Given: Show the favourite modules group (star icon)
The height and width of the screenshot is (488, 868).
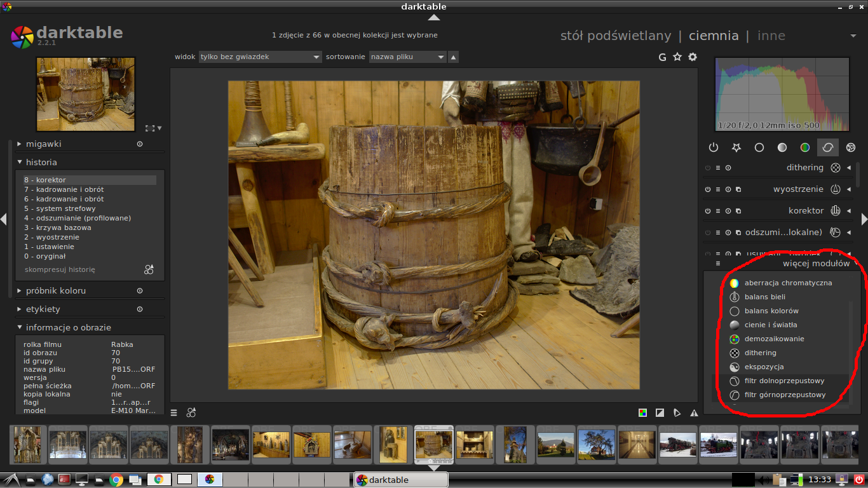Looking at the screenshot, I should [x=736, y=147].
